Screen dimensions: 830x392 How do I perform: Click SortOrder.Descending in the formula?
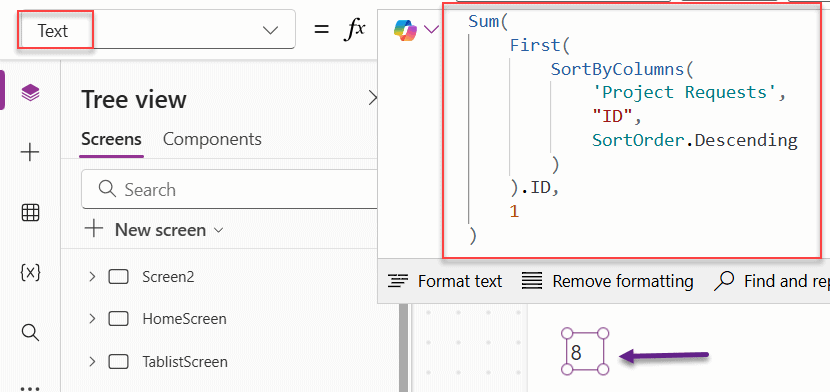pos(694,140)
